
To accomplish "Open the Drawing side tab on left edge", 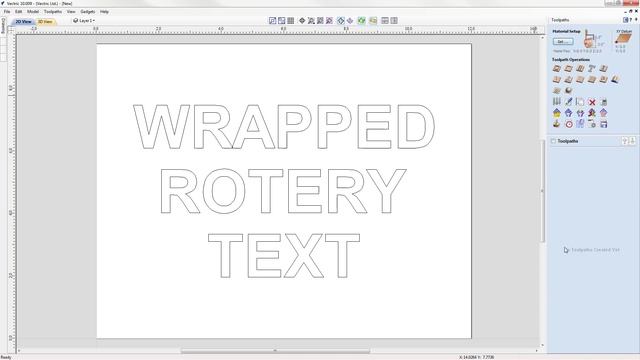I will point(2,26).
